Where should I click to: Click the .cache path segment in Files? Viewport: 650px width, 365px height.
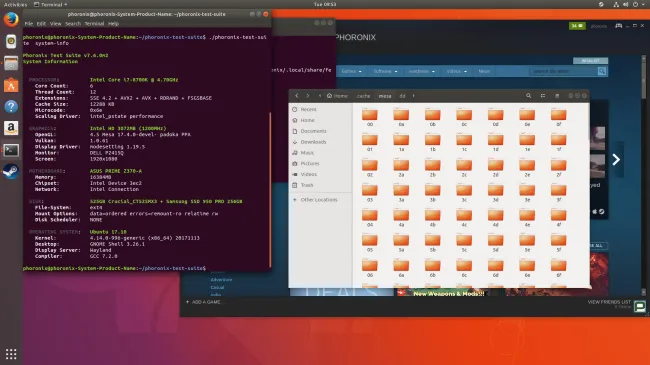(363, 96)
